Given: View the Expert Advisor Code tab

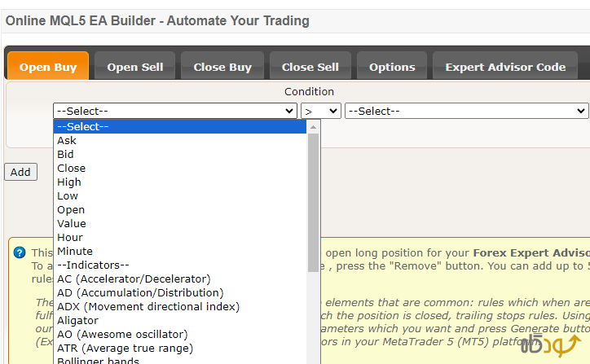Looking at the screenshot, I should tap(505, 67).
